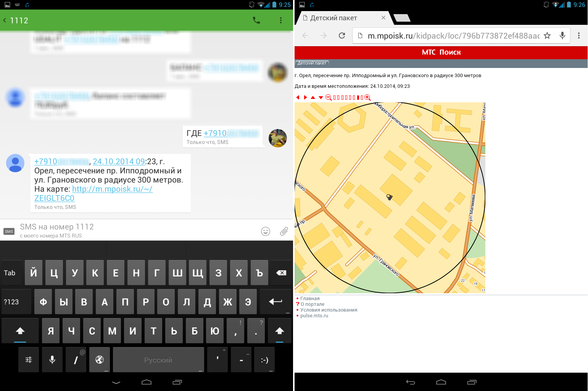The image size is (588, 391).
Task: Zoom in the map with plus magnifier
Action: (367, 97)
